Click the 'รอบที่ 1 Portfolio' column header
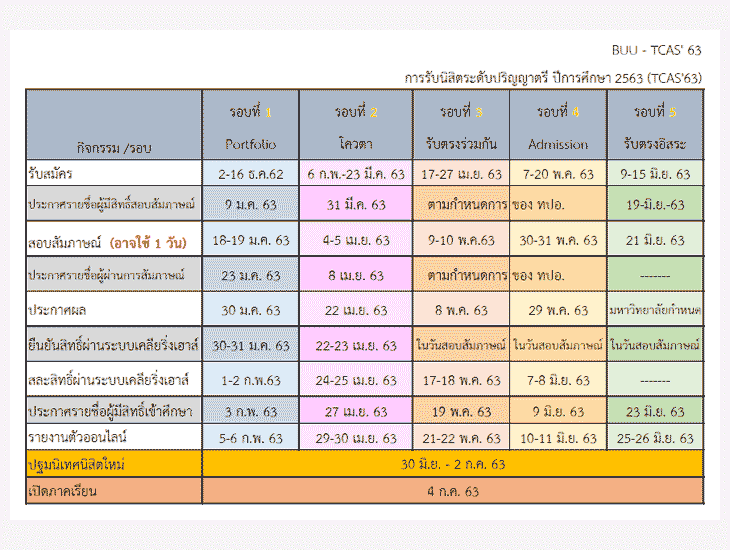 (251, 124)
